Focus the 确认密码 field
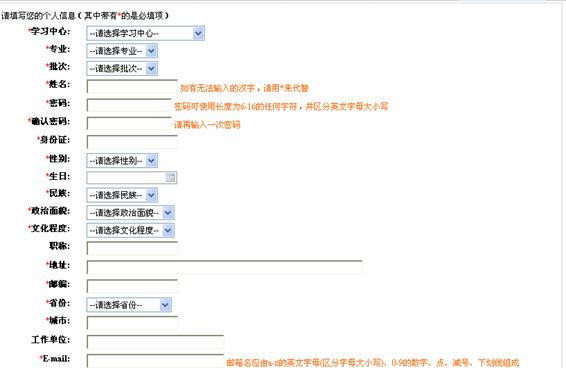Screen dimensions: 566x368 [129, 123]
